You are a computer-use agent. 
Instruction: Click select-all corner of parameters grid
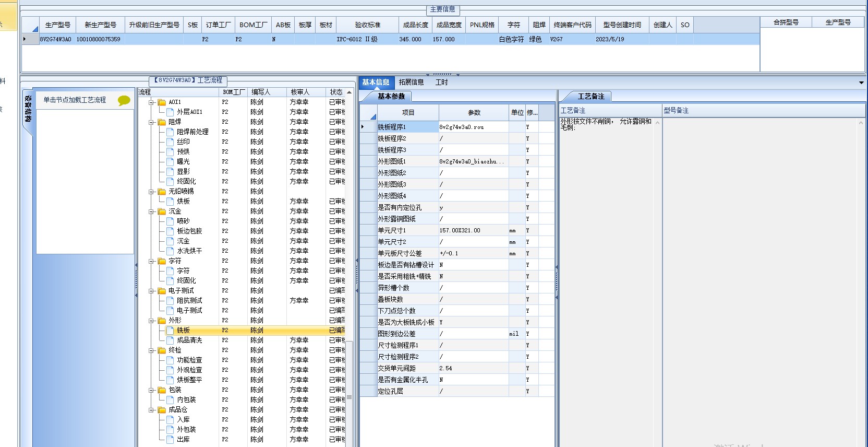[x=369, y=112]
